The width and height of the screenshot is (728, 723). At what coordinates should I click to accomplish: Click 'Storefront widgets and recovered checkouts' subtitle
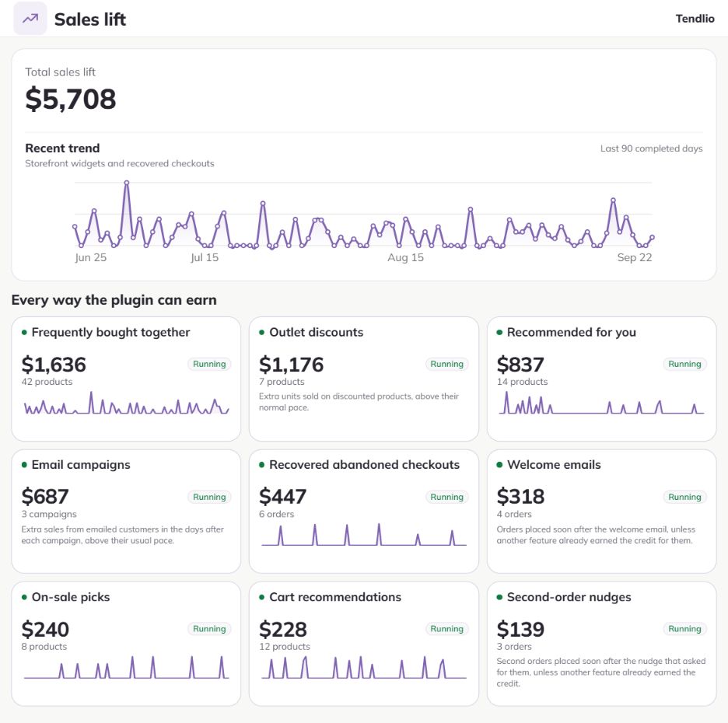pos(120,163)
